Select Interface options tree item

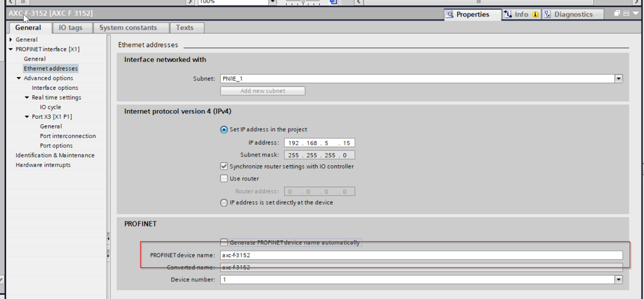pos(55,88)
